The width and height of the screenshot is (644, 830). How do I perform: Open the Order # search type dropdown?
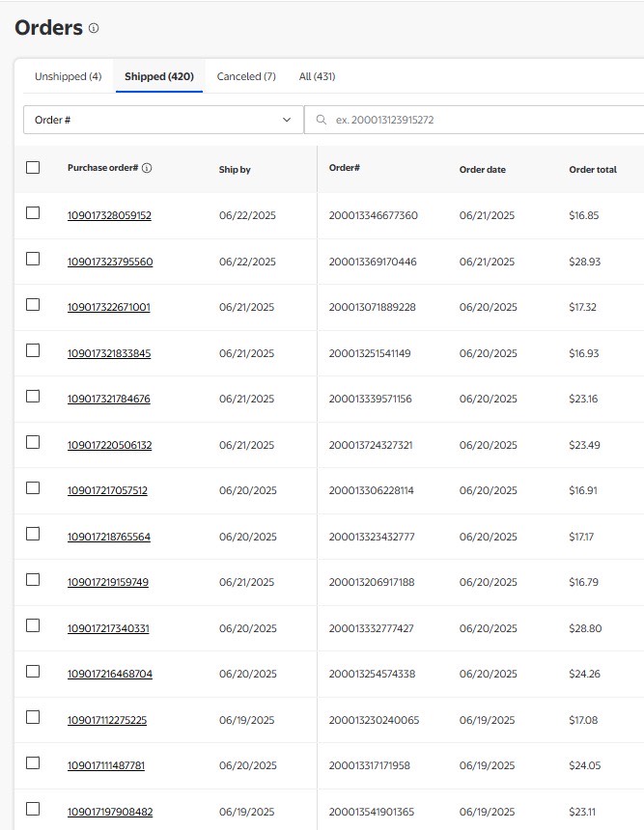163,120
